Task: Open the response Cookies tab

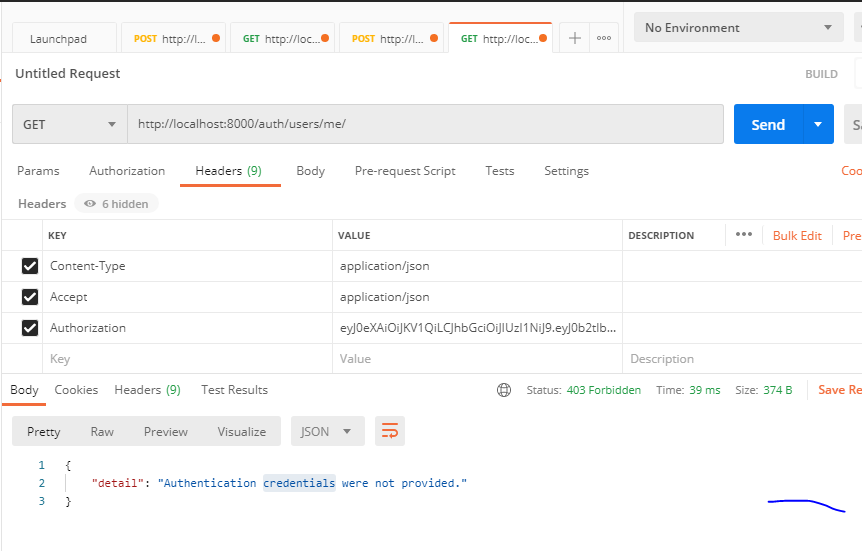Action: 76,390
